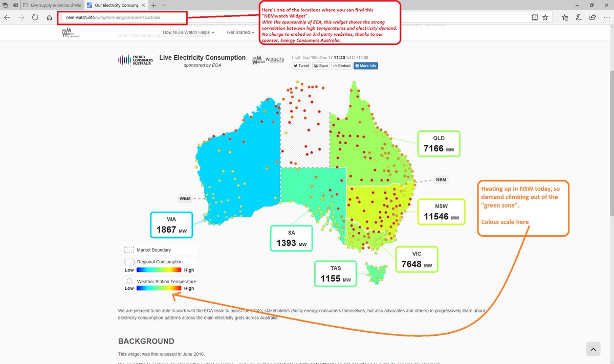The height and width of the screenshot is (364, 614).
Task: Open the browser Share icon
Action: [x=591, y=17]
